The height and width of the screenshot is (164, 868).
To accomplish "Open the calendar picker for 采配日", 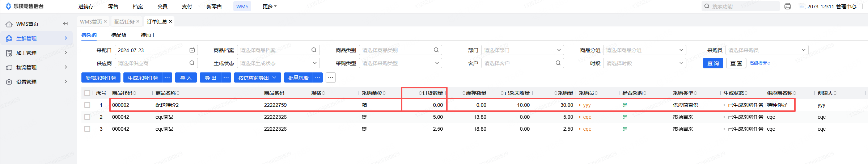I will pos(192,50).
